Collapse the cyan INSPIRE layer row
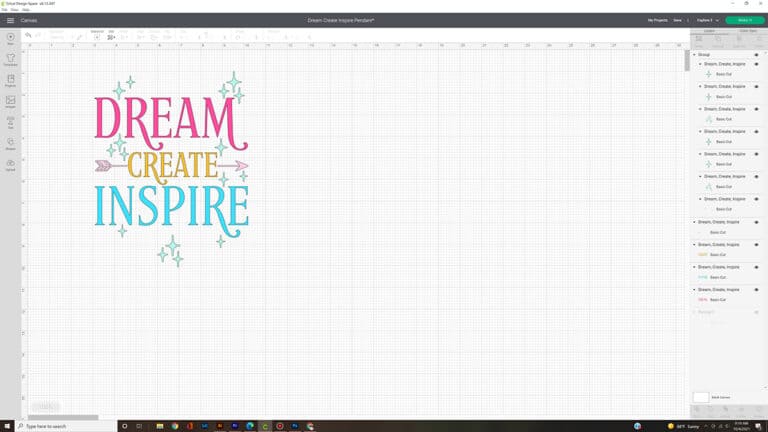Viewport: 768px width, 432px height. pos(694,267)
